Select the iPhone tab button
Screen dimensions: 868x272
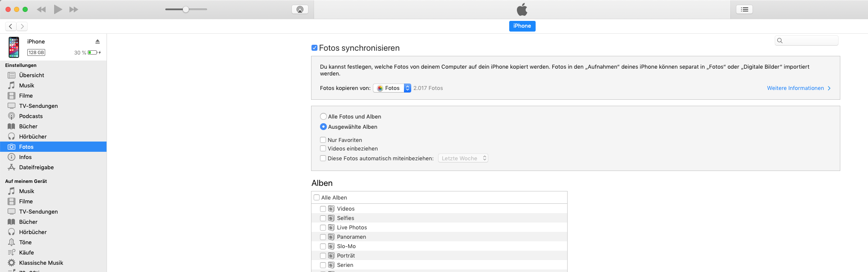pyautogui.click(x=522, y=26)
